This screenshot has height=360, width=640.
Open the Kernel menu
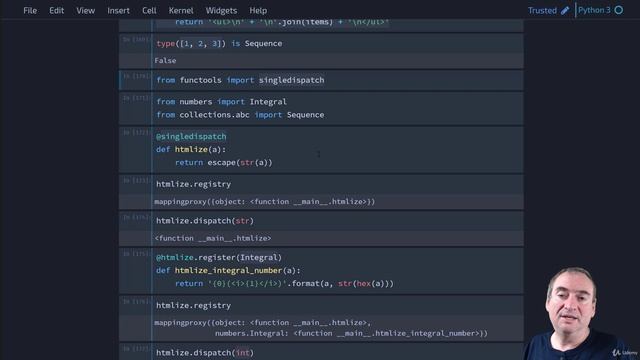pyautogui.click(x=181, y=11)
